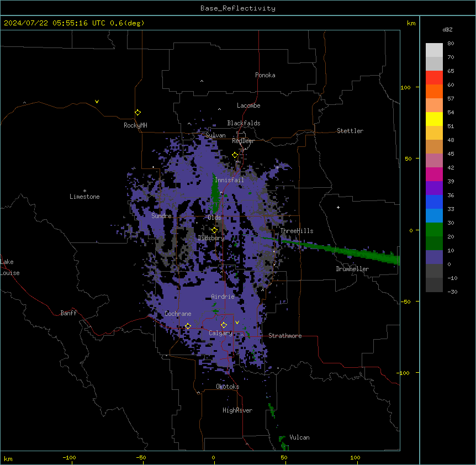Select the bright yellow 51-54 dBZ swatch
Image resolution: width=476 pixels, height=465 pixels.
point(434,119)
